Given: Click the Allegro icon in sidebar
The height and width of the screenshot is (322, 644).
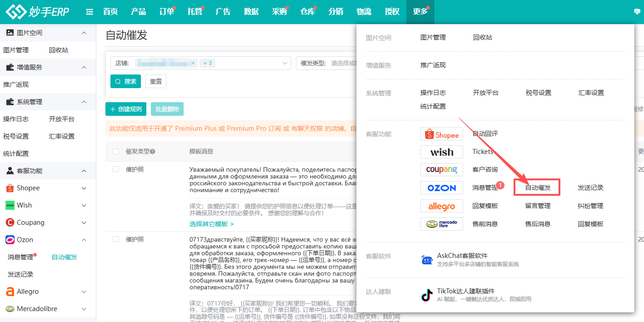Looking at the screenshot, I should pyautogui.click(x=10, y=292).
